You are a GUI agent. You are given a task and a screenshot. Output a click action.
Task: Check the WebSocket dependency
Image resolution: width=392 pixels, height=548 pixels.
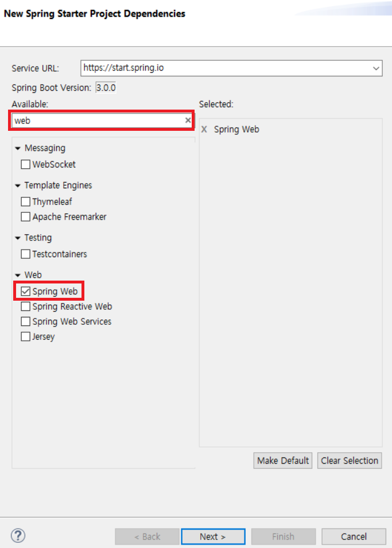(x=25, y=164)
